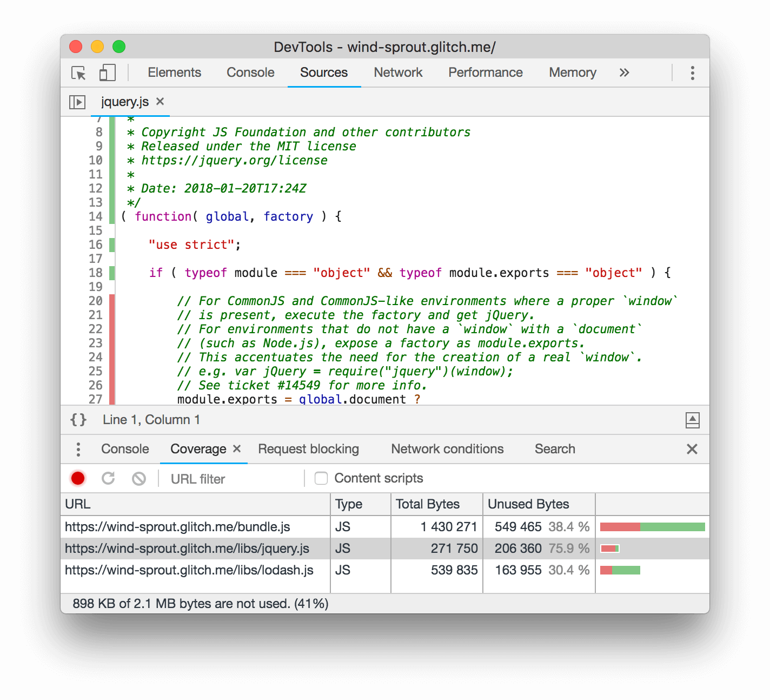The width and height of the screenshot is (770, 700).
Task: Switch to the Performance panel
Action: point(485,72)
